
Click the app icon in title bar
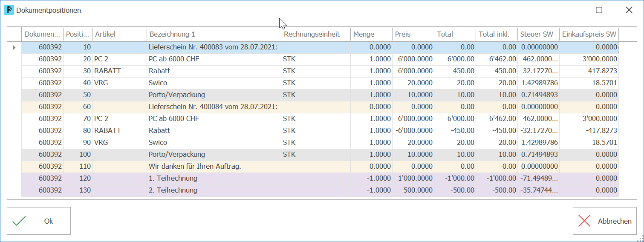(x=9, y=10)
